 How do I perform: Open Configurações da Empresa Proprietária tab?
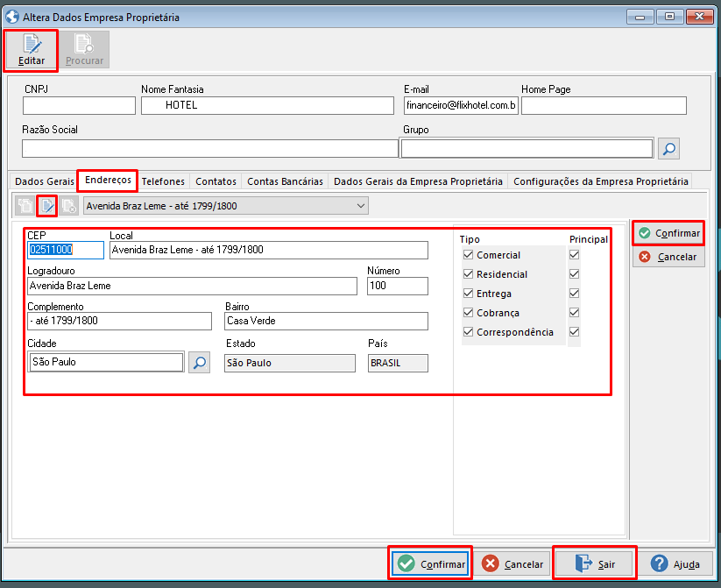tap(600, 181)
